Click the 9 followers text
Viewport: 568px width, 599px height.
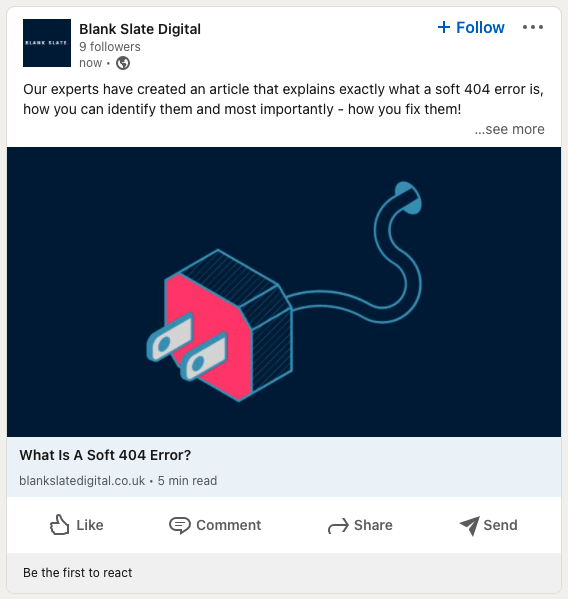point(110,47)
